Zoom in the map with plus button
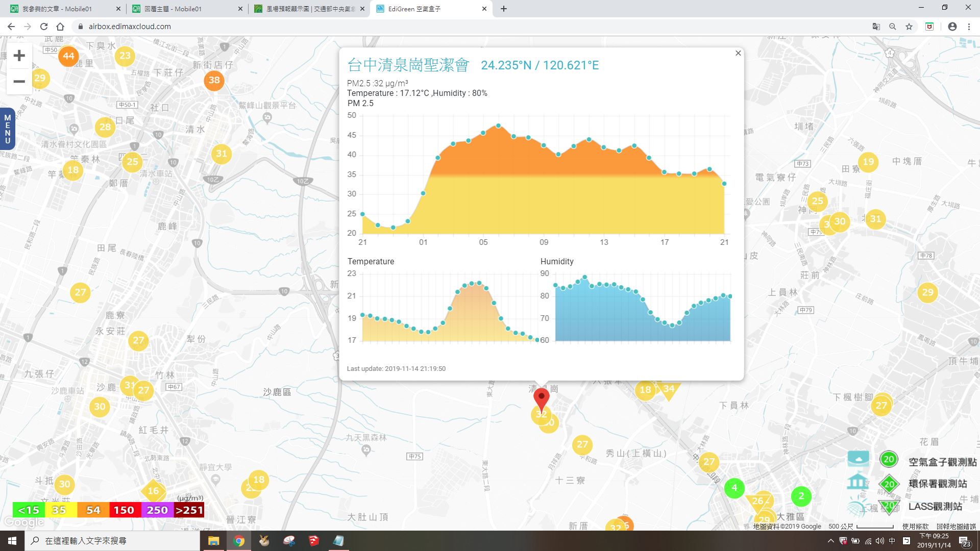 click(19, 56)
